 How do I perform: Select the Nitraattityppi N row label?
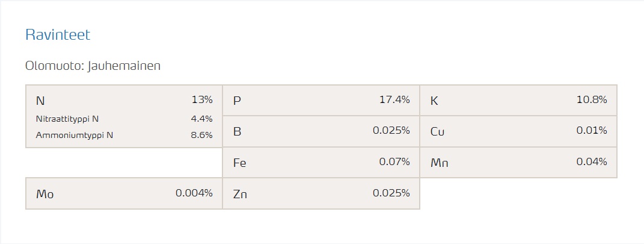coord(67,119)
